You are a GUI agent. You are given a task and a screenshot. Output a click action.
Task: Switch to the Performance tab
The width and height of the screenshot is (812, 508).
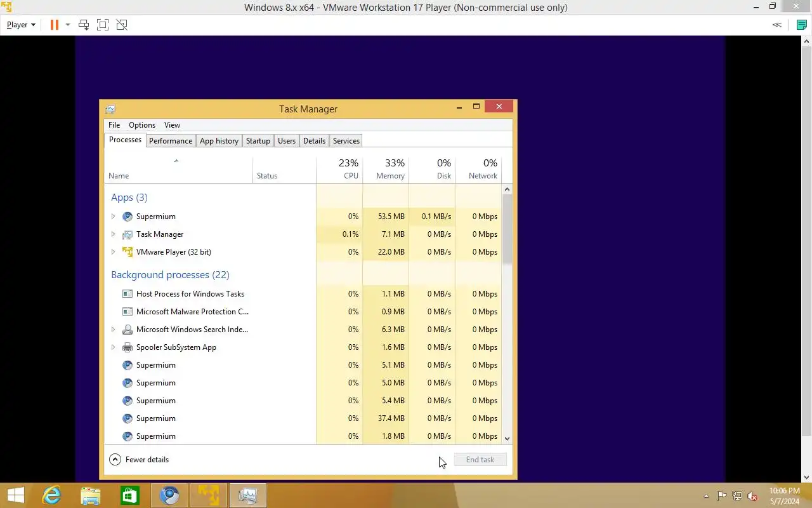point(171,141)
